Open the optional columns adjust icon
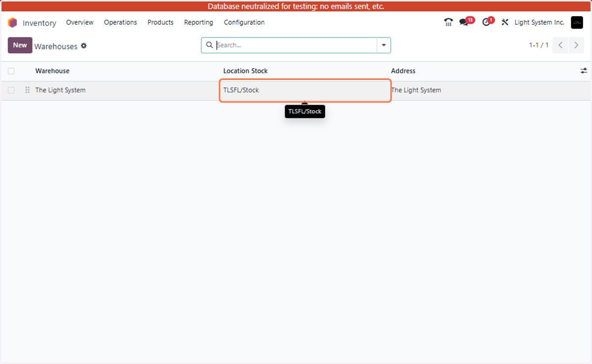592x364 pixels. pyautogui.click(x=584, y=71)
